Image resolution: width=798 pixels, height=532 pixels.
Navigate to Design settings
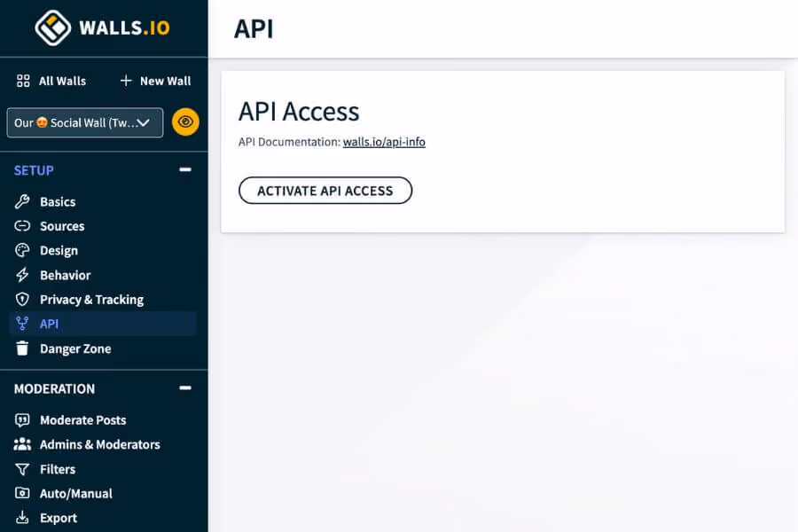click(x=59, y=250)
